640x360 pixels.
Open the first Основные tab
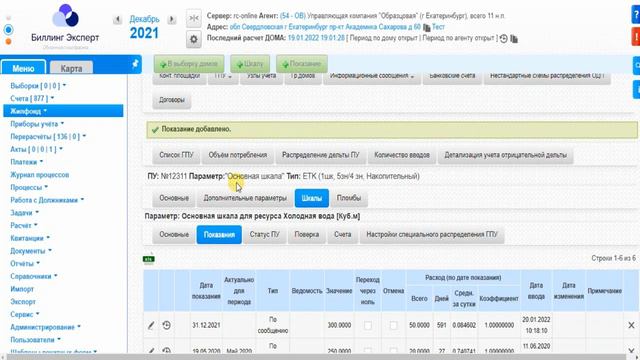[174, 198]
